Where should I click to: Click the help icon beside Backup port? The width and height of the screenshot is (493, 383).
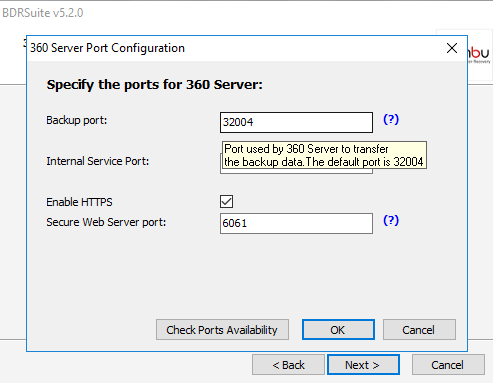coord(391,119)
